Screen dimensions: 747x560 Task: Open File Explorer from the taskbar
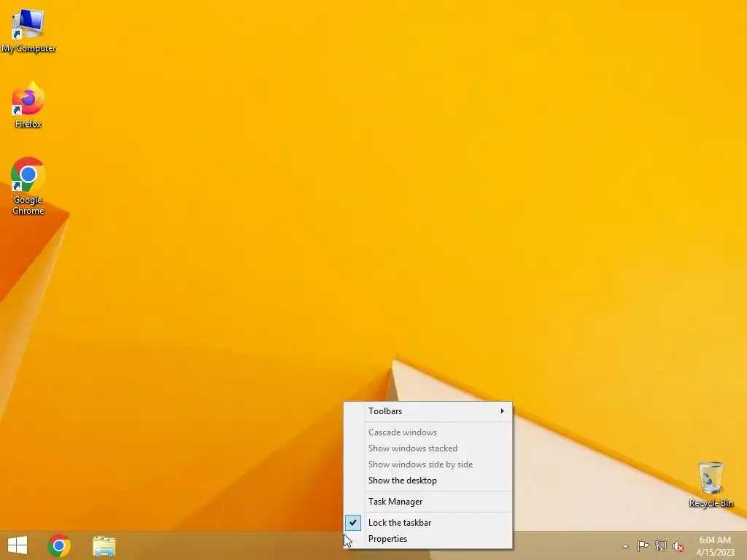coord(104,545)
